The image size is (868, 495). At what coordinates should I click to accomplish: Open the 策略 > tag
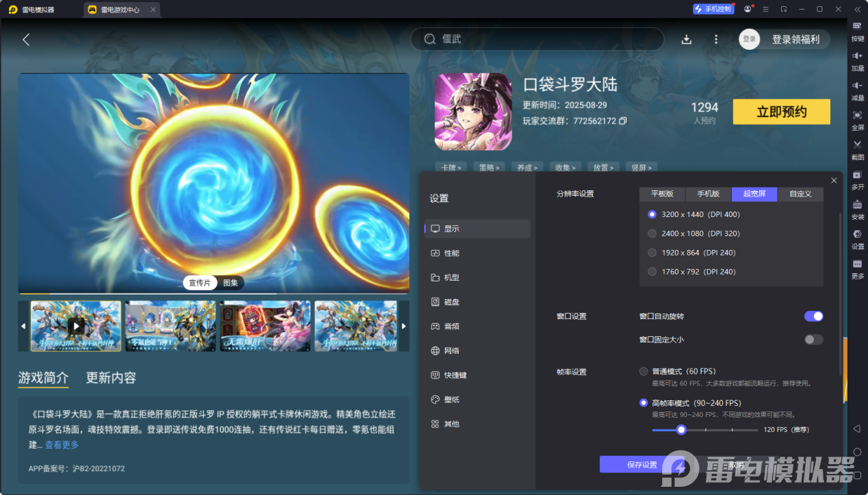(x=489, y=167)
